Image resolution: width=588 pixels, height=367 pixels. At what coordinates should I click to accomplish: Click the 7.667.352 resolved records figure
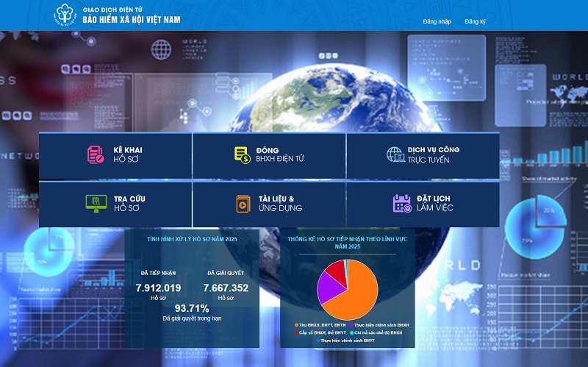[226, 288]
